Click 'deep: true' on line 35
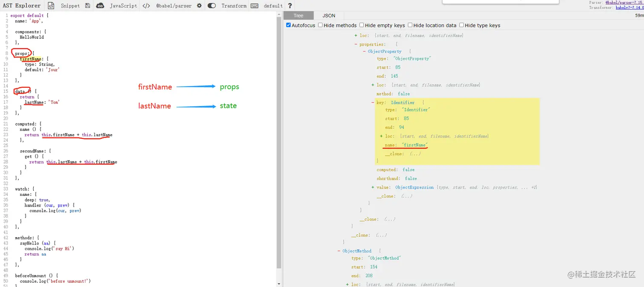The image size is (644, 287). 37,200
